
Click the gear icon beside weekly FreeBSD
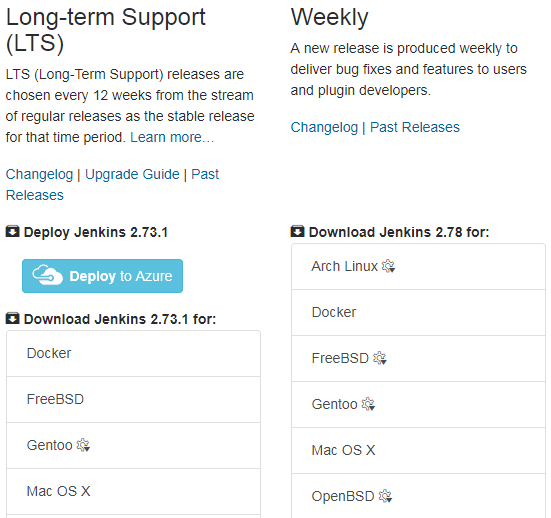380,358
